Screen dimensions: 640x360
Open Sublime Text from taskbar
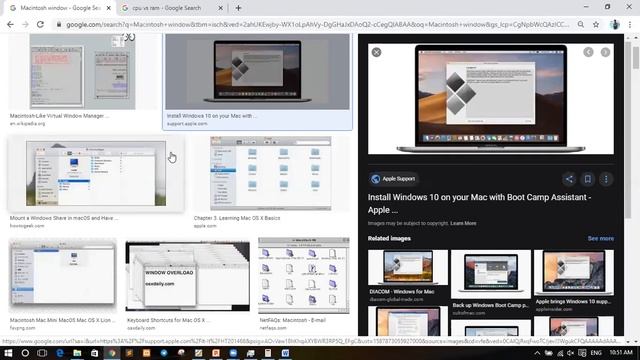coord(129,353)
